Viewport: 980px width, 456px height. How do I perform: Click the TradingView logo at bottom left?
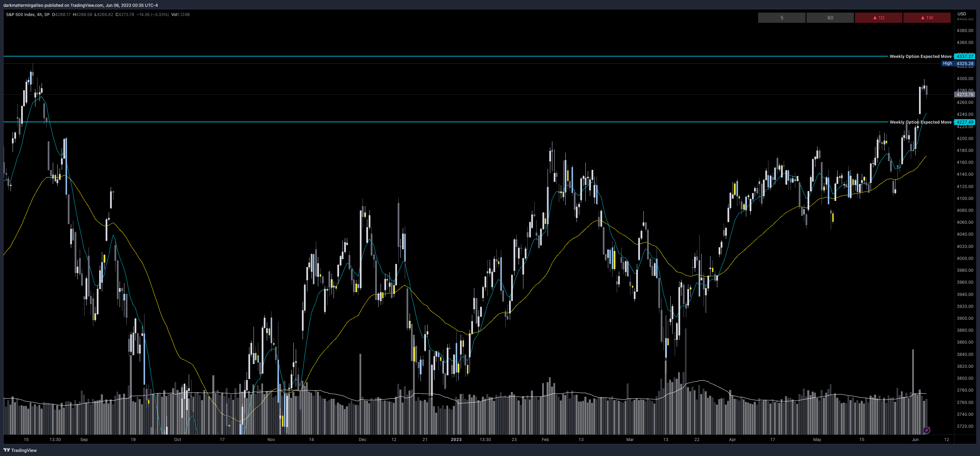point(20,450)
